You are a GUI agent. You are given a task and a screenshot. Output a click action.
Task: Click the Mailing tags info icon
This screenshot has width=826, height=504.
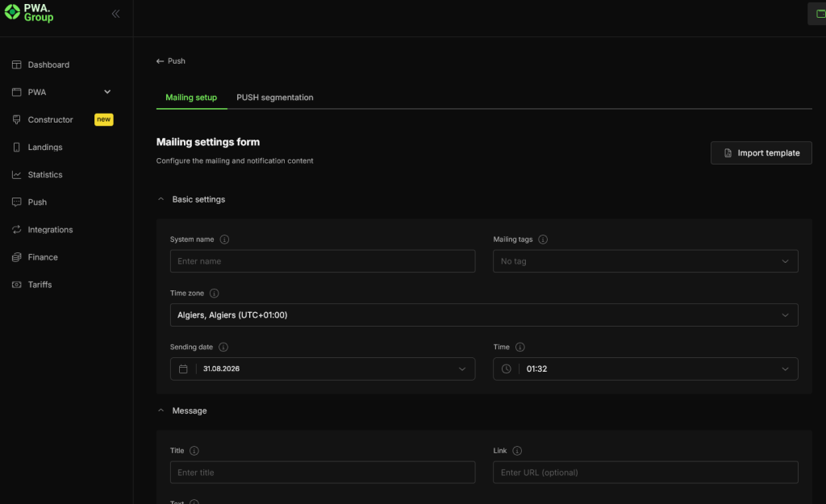pos(543,239)
